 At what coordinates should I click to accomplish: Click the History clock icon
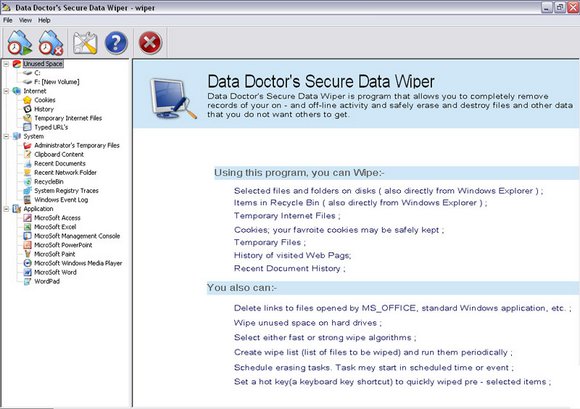pos(27,109)
